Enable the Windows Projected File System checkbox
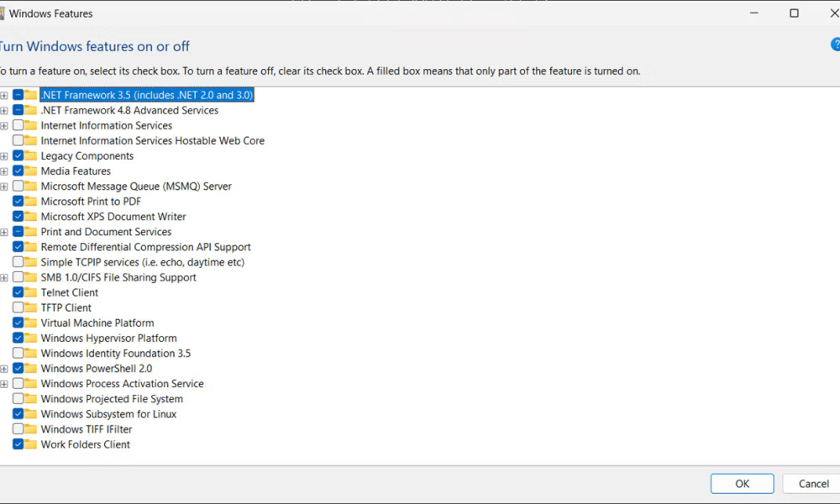Viewport: 840px width, 504px height. pos(18,398)
